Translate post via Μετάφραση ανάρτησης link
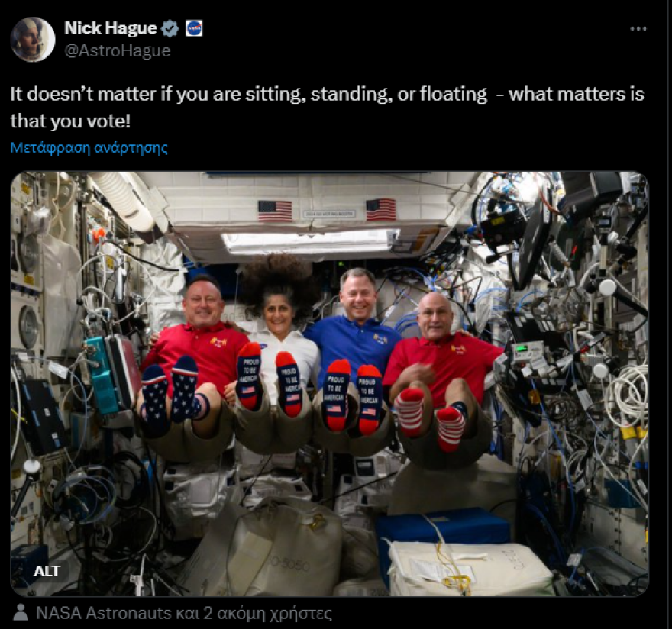The height and width of the screenshot is (629, 672). click(89, 147)
